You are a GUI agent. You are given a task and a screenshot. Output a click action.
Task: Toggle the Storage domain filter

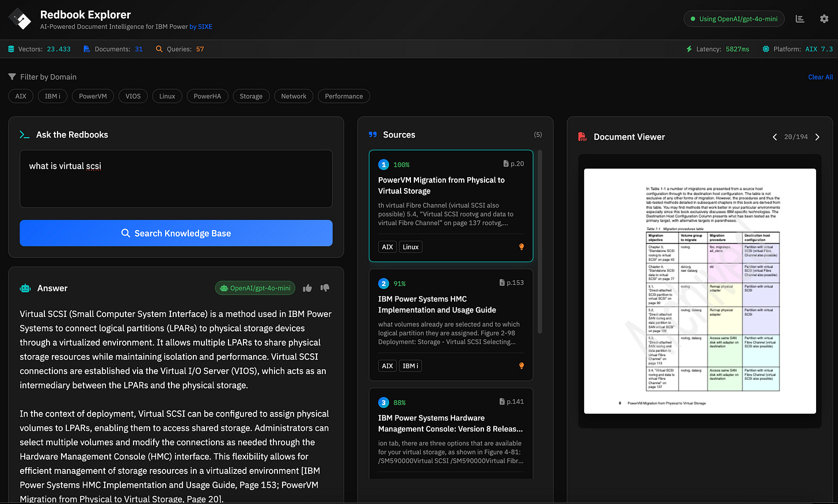pyautogui.click(x=251, y=96)
